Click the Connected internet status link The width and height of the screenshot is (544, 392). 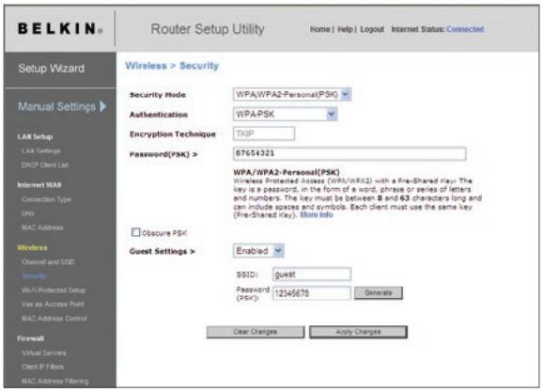465,29
